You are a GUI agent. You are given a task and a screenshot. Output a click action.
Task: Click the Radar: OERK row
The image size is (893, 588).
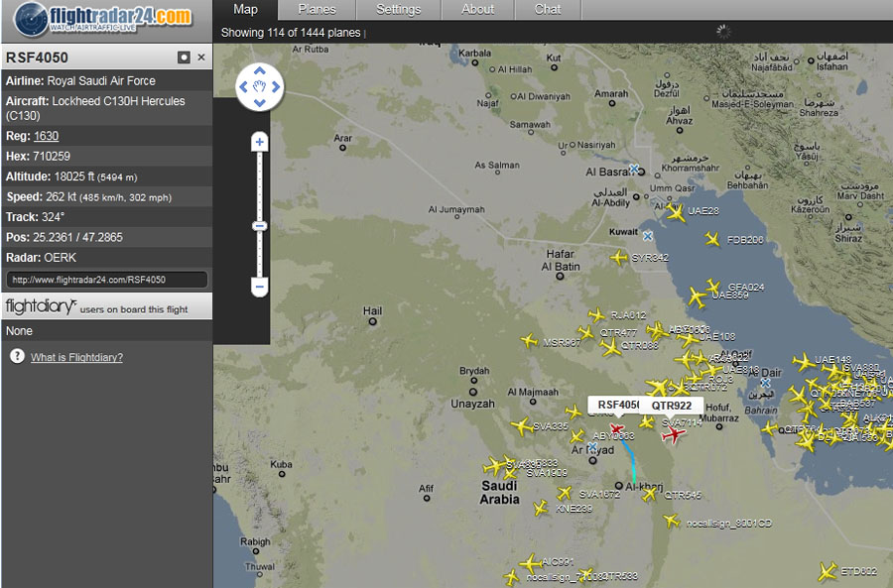107,258
